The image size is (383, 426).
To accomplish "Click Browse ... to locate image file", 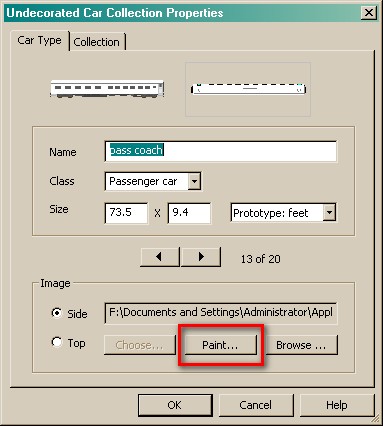I will [301, 345].
